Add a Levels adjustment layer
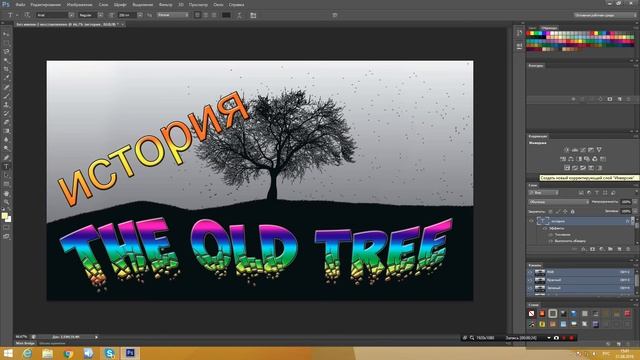The height and width of the screenshot is (360, 640). click(x=575, y=150)
